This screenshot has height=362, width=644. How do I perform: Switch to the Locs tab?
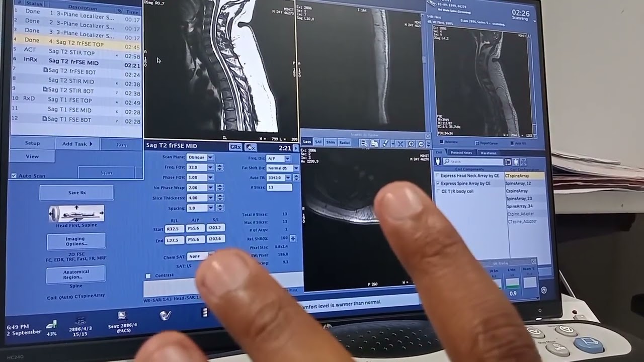click(307, 142)
